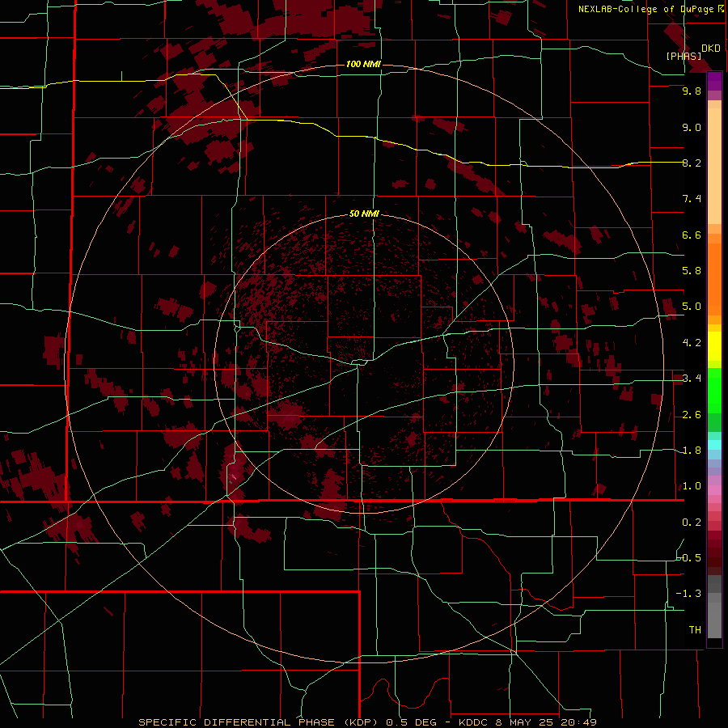Viewport: 728px width, 728px height.
Task: Click the 3.4 scale value
Action: point(692,378)
